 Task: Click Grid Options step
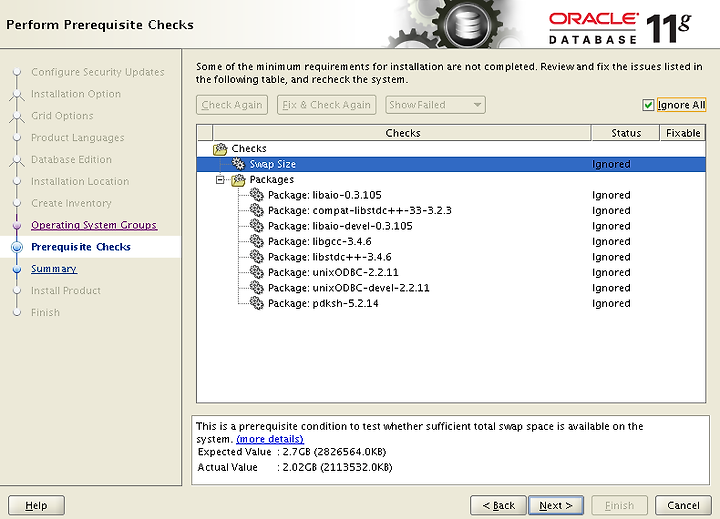pyautogui.click(x=62, y=116)
